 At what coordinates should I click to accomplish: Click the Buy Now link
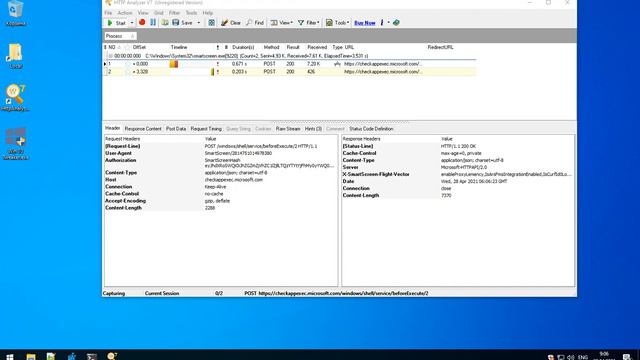364,23
